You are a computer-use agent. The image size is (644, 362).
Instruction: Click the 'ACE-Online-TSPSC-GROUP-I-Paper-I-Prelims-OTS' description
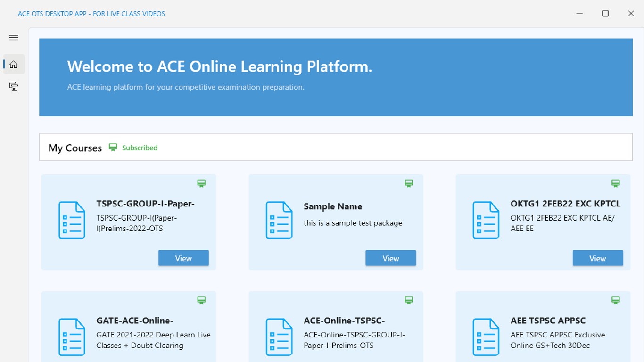[355, 340]
